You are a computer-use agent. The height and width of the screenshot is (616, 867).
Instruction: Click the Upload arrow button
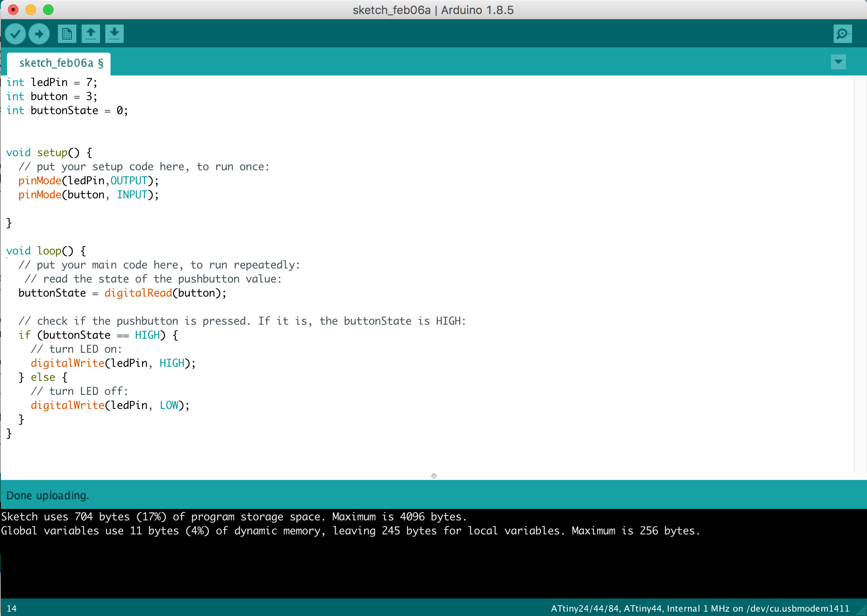pyautogui.click(x=39, y=34)
